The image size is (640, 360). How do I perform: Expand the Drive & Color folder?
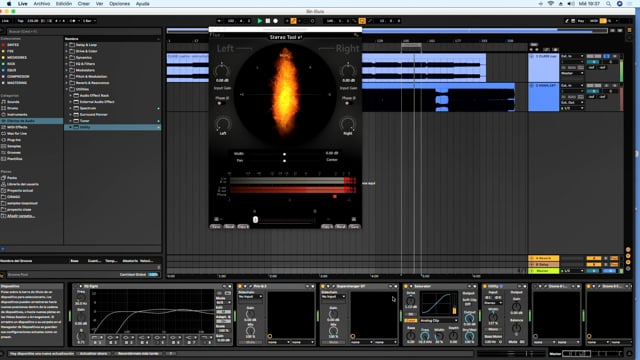(67, 51)
